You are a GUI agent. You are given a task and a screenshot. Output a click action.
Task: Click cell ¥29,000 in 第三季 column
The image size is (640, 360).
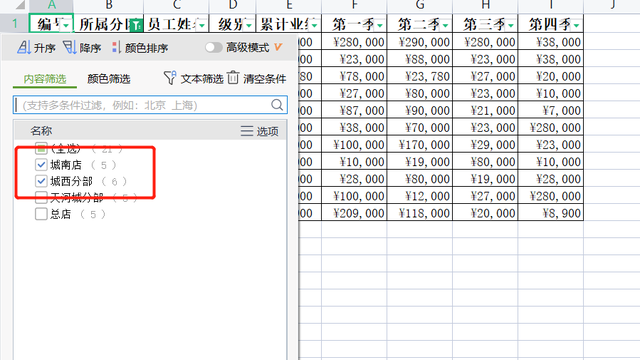485,145
